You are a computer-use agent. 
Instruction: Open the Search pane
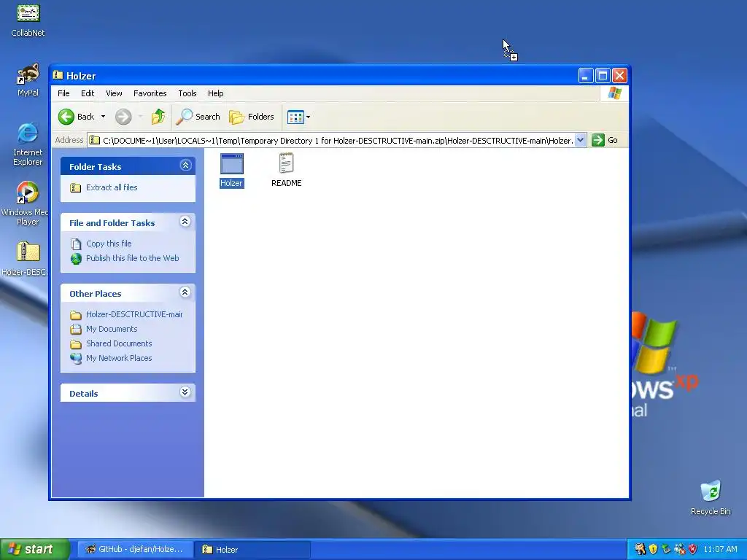[x=198, y=117]
